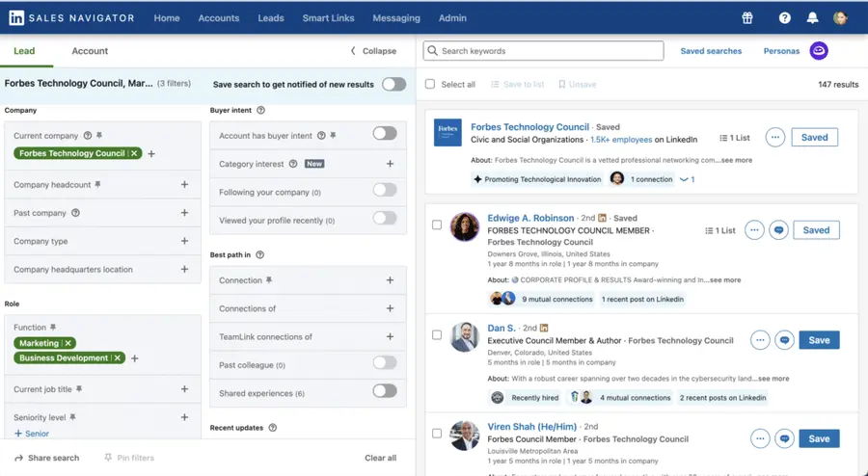The width and height of the screenshot is (868, 476).
Task: Open more options for Edwige A. Robinson
Action: point(754,230)
